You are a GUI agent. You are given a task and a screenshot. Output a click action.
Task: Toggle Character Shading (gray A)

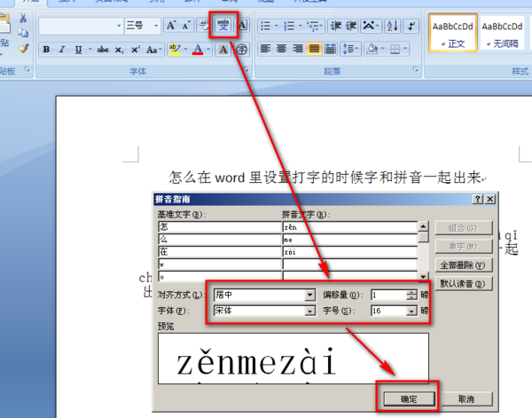tap(223, 50)
